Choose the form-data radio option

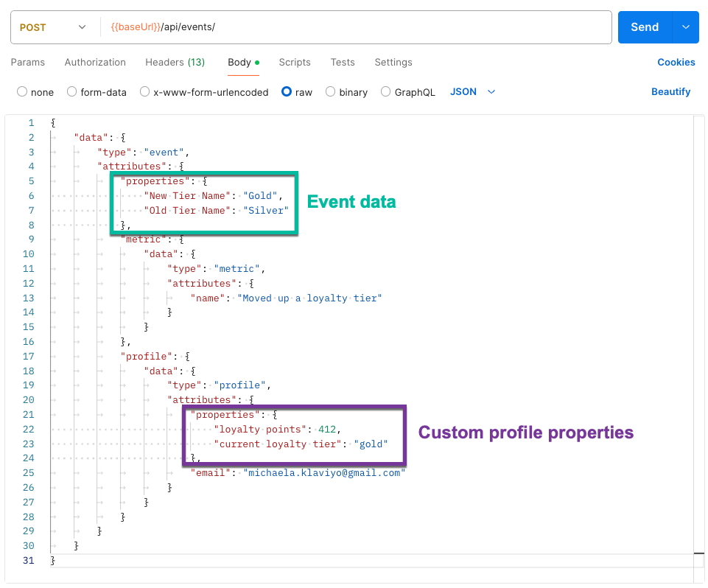click(x=71, y=91)
